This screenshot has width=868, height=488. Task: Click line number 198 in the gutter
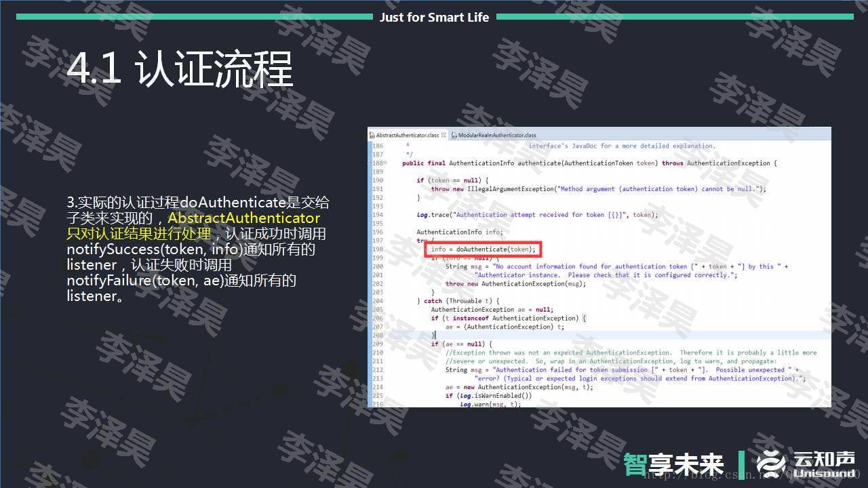point(377,249)
